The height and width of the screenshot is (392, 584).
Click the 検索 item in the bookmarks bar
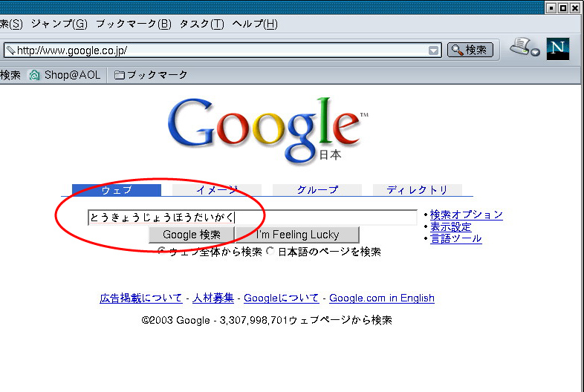point(10,75)
